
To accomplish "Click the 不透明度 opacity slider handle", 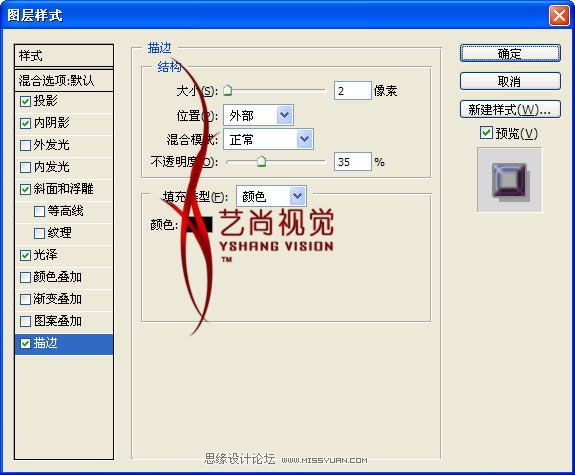I will [x=261, y=161].
